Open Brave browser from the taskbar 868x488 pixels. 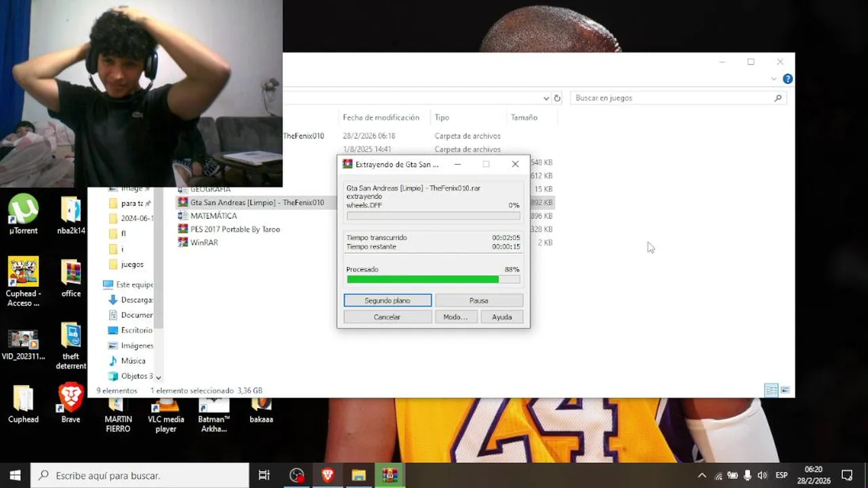click(328, 475)
